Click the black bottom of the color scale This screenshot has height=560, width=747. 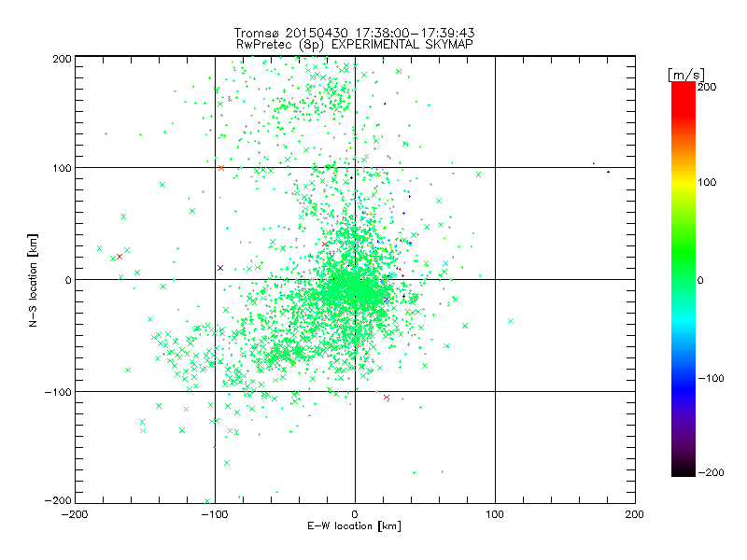[684, 469]
